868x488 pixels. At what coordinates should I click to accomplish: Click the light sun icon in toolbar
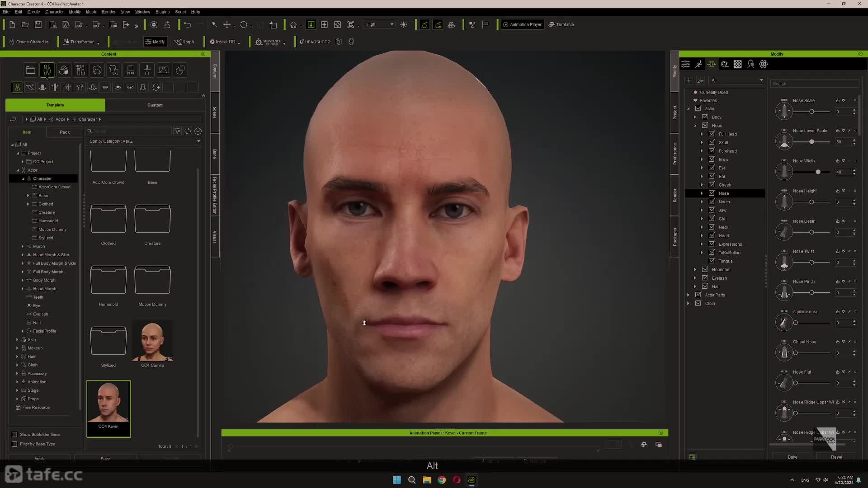404,24
